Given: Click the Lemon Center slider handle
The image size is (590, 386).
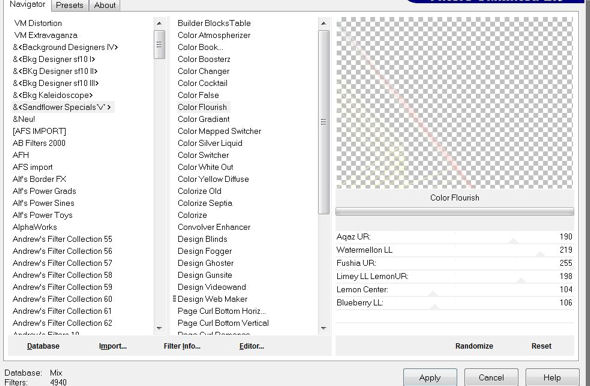Looking at the screenshot, I should coord(433,293).
